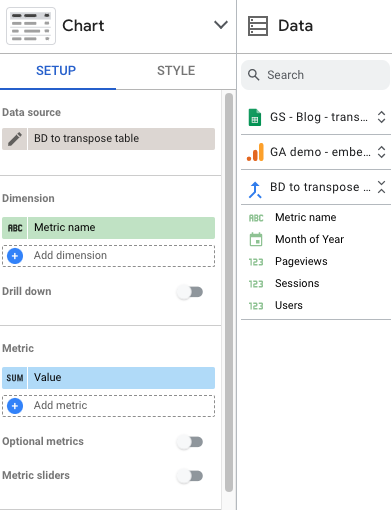The width and height of the screenshot is (392, 510).
Task: Click the Google Analytics icon for GA demo
Action: (x=255, y=152)
